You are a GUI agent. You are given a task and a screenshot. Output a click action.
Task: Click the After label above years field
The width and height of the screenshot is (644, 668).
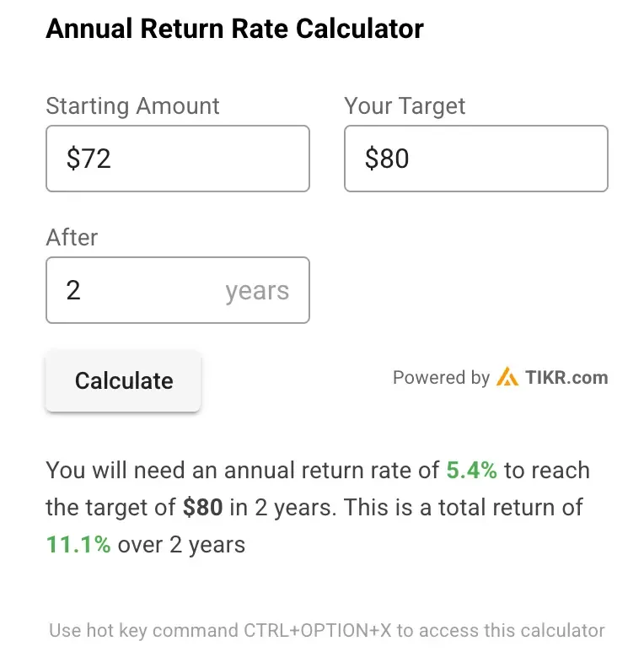[x=72, y=237]
